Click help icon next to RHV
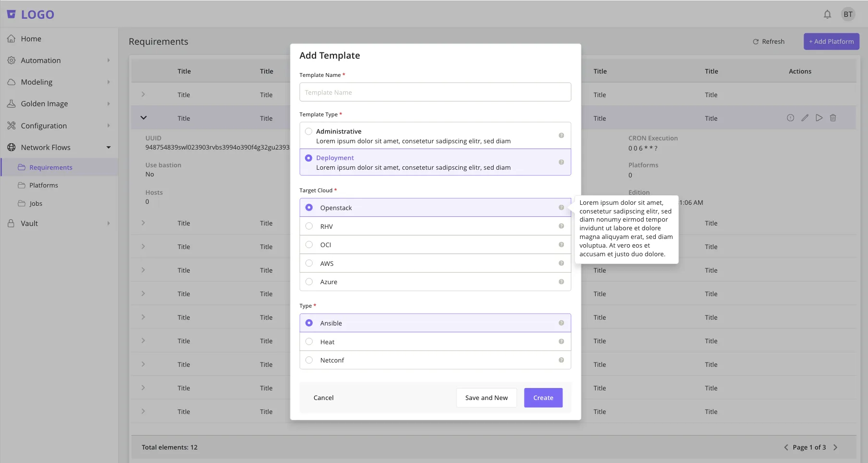The image size is (868, 463). click(561, 226)
